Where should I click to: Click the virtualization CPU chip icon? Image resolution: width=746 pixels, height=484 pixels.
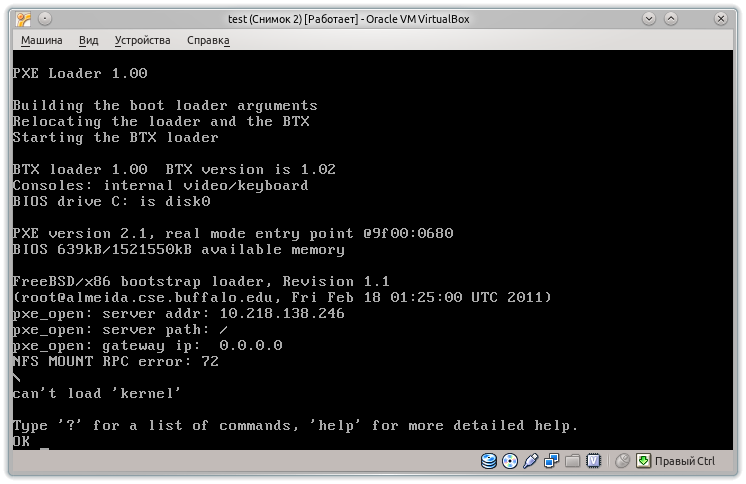tap(593, 461)
